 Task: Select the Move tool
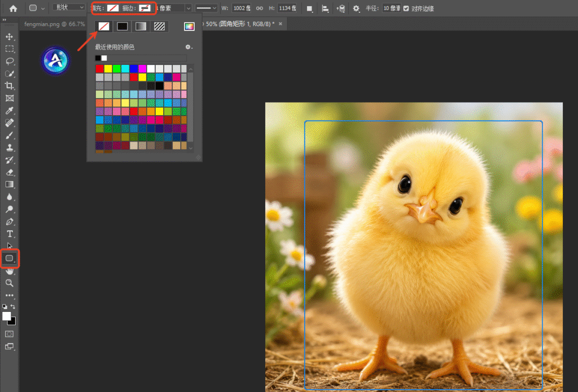pos(10,37)
